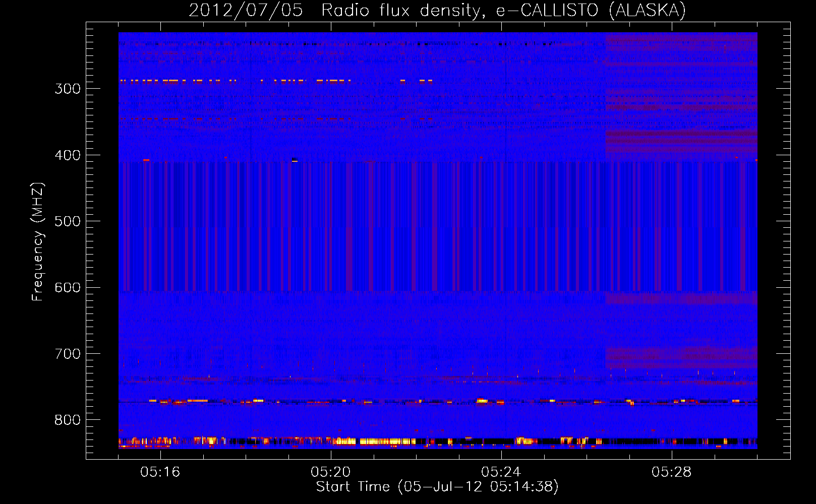Click the 05:28 time tick label
816x504 pixels.
(671, 472)
